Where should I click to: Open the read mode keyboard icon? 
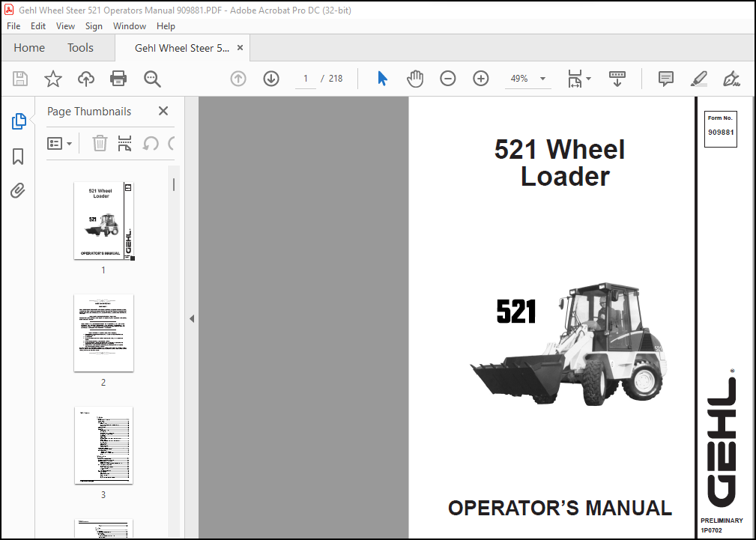[617, 79]
